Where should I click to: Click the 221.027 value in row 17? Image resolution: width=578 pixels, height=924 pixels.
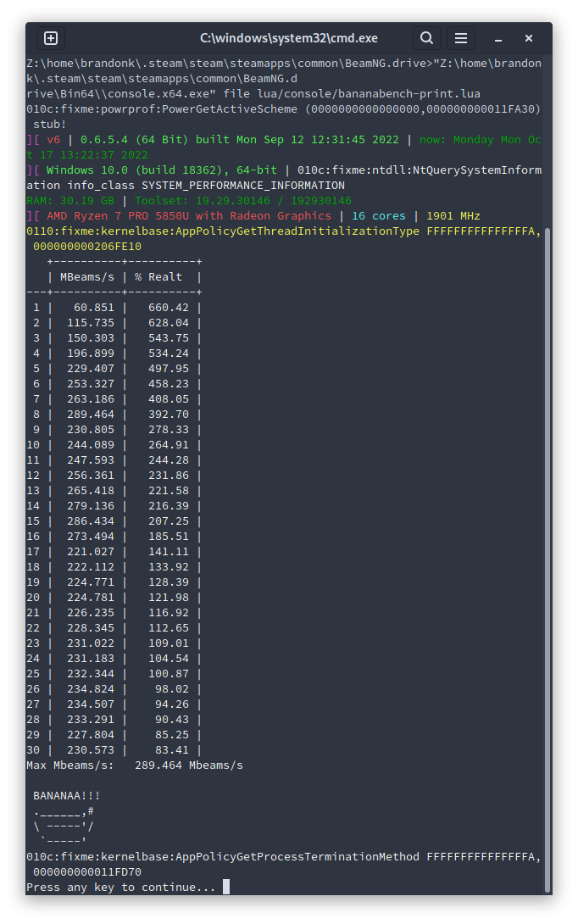click(x=91, y=552)
